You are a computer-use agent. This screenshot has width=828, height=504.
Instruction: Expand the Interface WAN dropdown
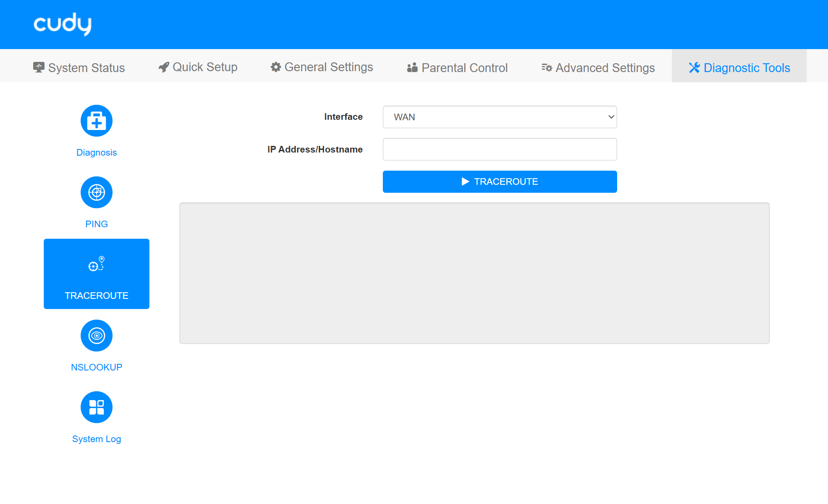pos(500,117)
